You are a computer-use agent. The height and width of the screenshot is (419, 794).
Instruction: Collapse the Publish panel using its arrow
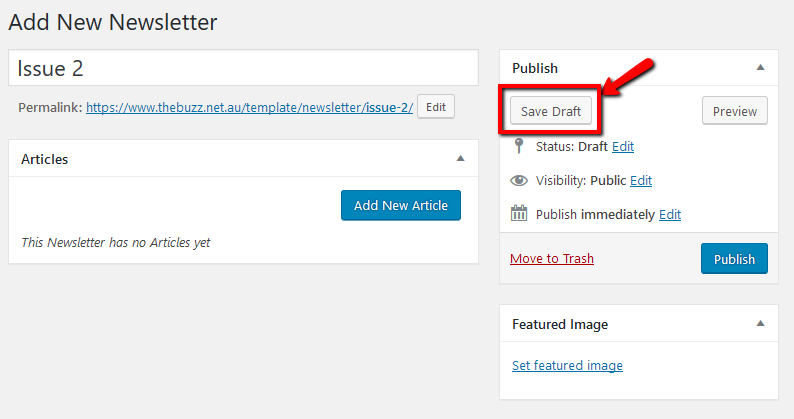click(760, 67)
